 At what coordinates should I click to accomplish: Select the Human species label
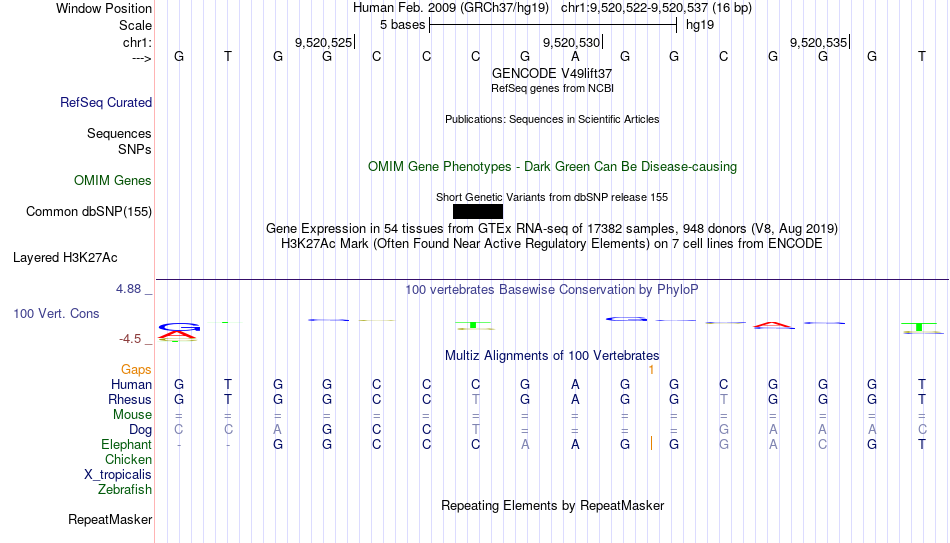(131, 384)
